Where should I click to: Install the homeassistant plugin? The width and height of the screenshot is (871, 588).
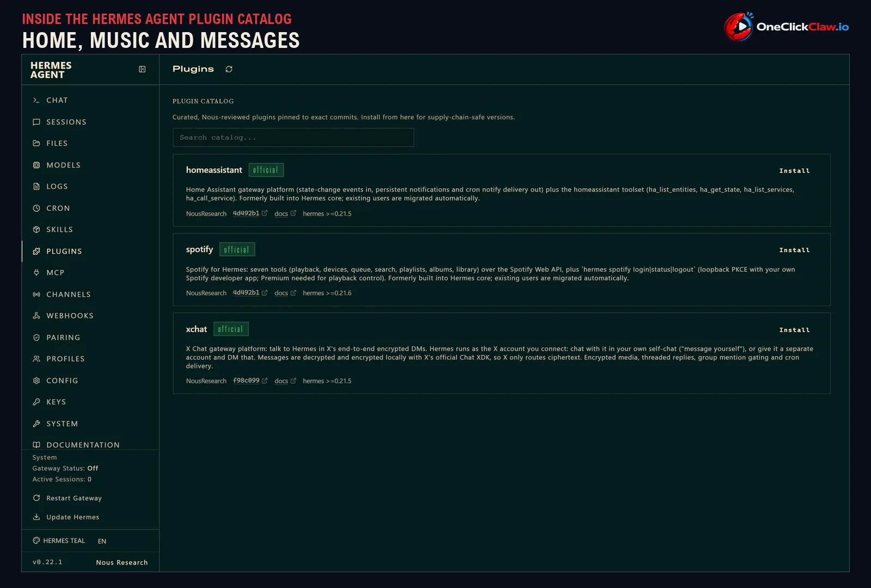794,171
